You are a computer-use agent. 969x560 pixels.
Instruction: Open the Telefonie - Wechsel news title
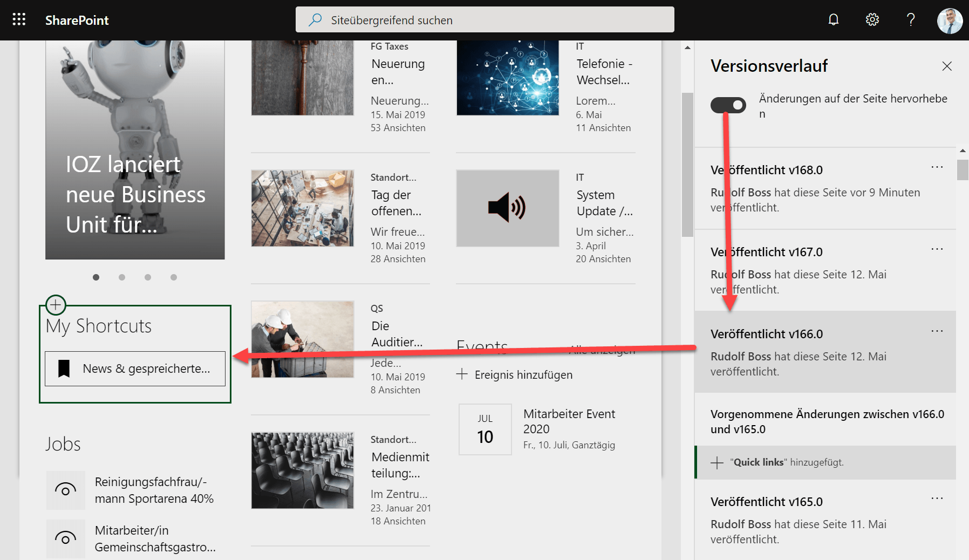(604, 72)
